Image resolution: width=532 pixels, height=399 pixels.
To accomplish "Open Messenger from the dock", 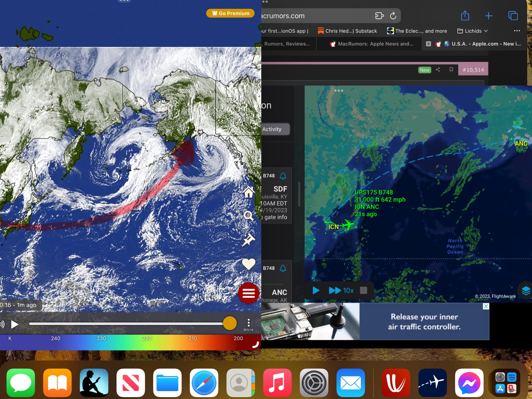I will tap(469, 383).
